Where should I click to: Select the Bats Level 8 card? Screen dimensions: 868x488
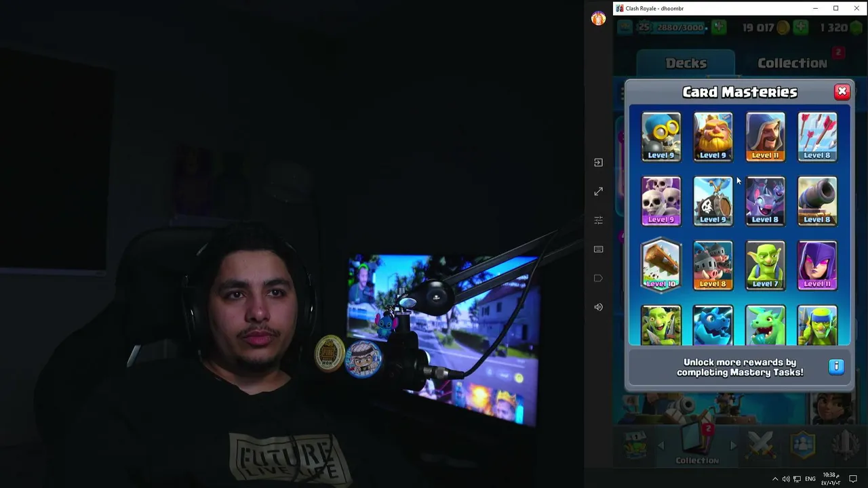tap(765, 201)
